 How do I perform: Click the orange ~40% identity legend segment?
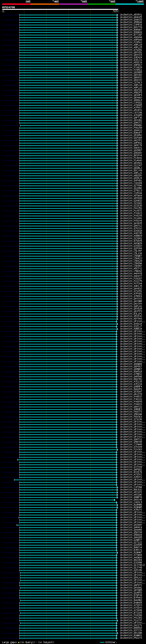click(45, 4)
